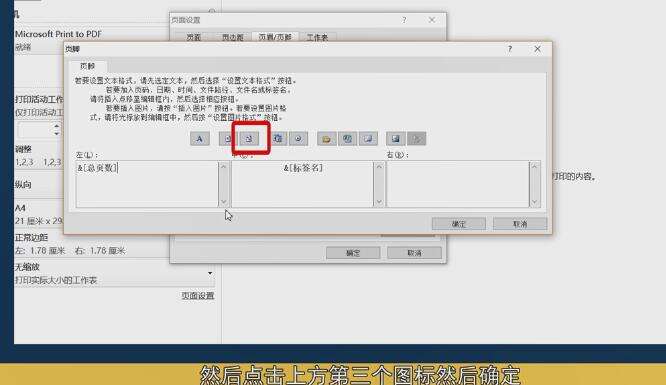Viewport: 666px width, 385px height.
Task: Open the 正常边距 margins option
Action: [91, 244]
